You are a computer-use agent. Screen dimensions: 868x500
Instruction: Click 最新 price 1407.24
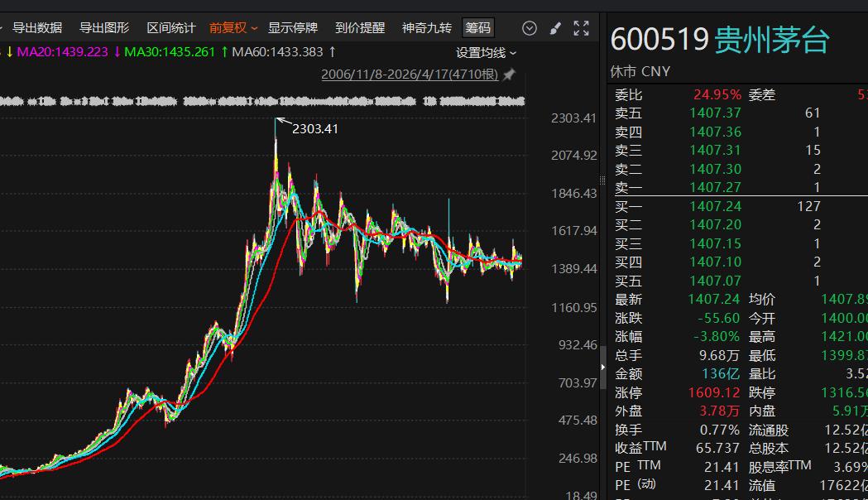(714, 300)
